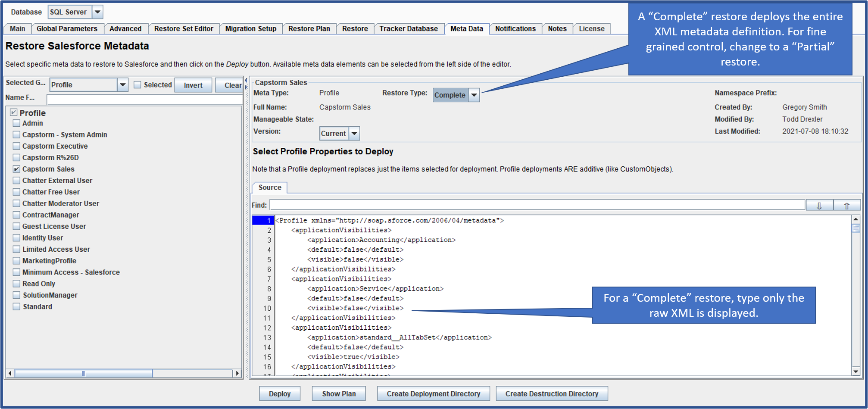Click the split pane collapse arrows
The width and height of the screenshot is (868, 409).
coord(246,84)
